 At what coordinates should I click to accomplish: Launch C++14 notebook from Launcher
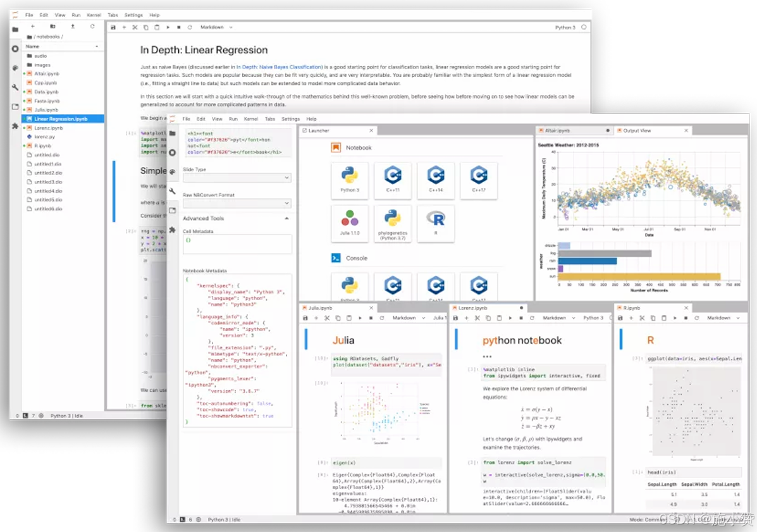tap(436, 180)
